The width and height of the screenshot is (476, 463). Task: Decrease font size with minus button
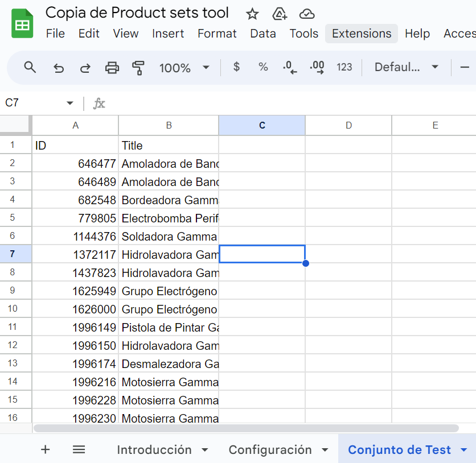pos(465,67)
